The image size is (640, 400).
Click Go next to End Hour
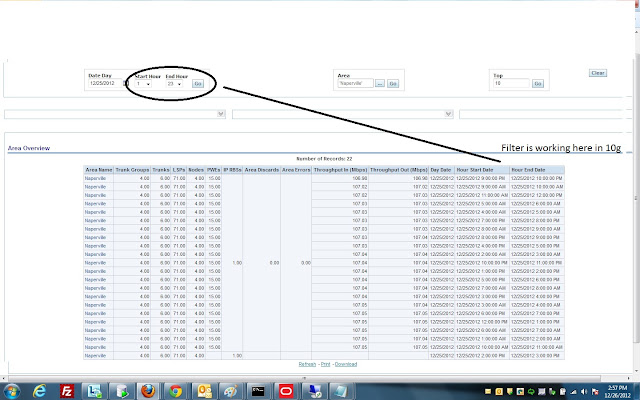tap(198, 84)
